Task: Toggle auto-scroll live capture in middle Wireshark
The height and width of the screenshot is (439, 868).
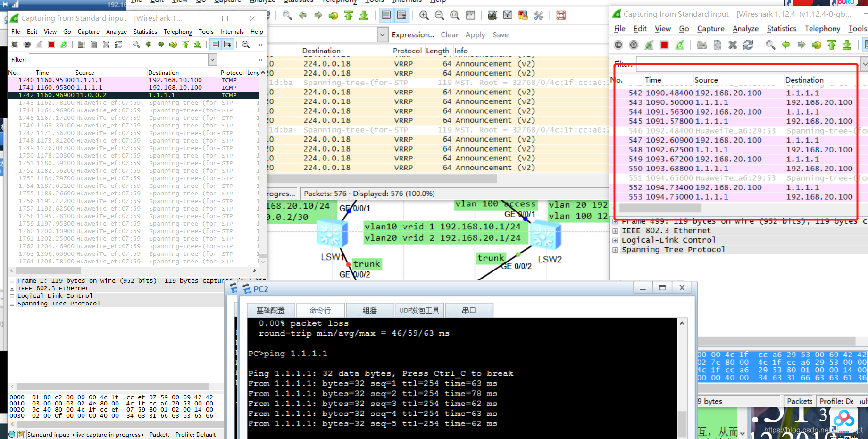Action: coord(401,16)
